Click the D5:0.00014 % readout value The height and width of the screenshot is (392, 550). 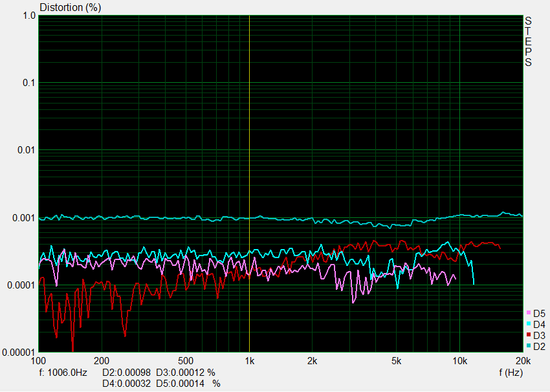click(188, 384)
